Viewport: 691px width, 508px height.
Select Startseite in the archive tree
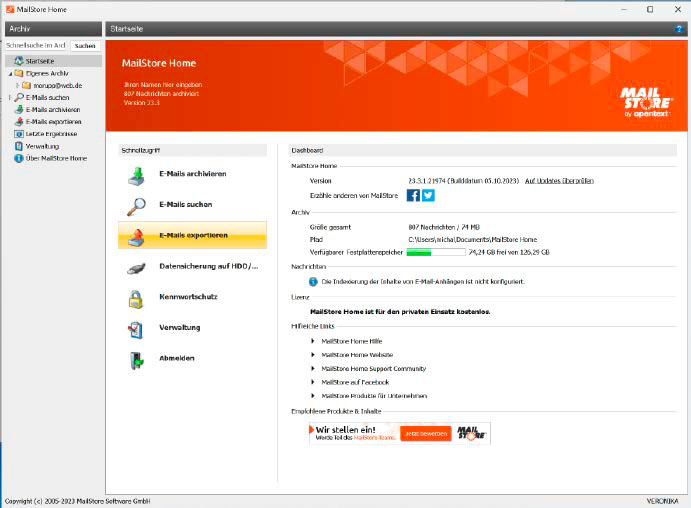pos(40,61)
